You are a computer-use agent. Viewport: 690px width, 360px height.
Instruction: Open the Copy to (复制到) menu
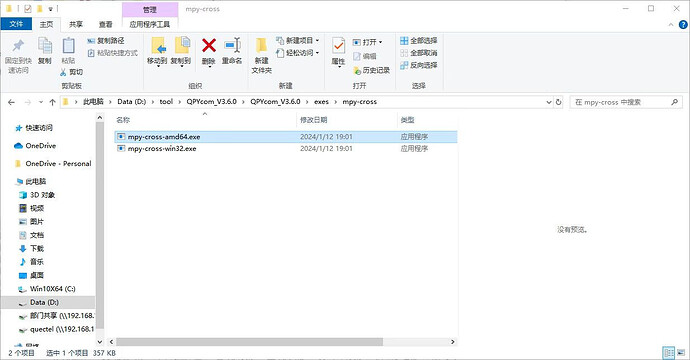point(181,51)
